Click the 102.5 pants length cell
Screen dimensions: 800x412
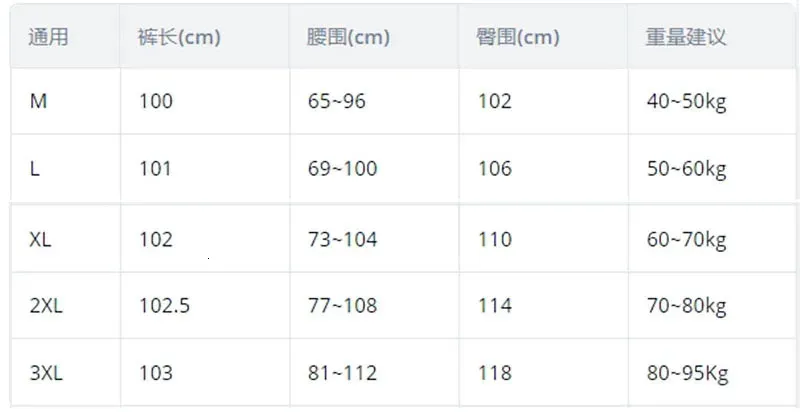164,306
